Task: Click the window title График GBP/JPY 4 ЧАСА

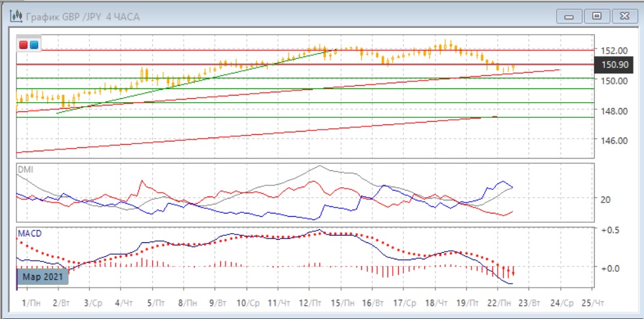Action: [81, 16]
